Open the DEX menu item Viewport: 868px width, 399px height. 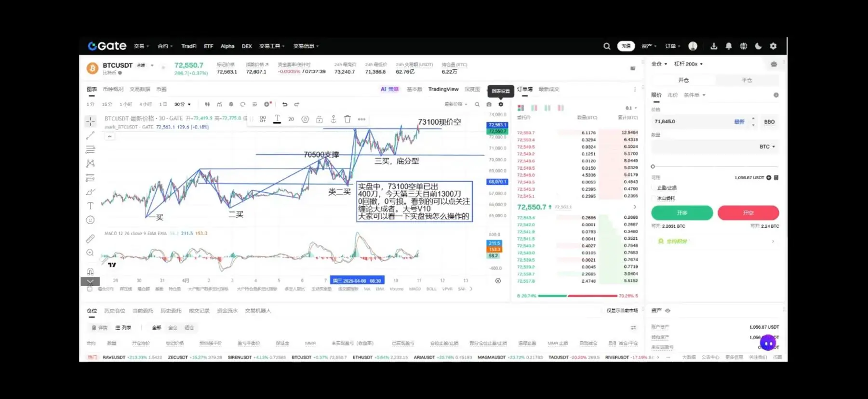(x=247, y=46)
